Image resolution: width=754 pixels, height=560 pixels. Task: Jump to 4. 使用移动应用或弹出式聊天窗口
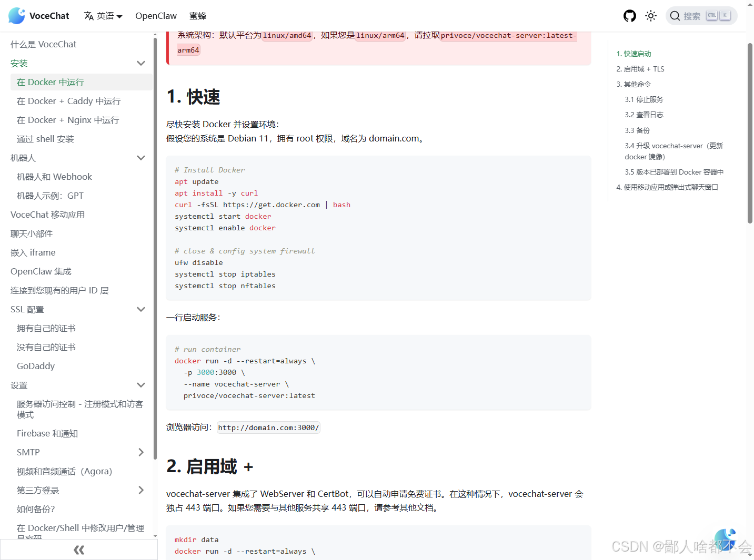(x=667, y=187)
